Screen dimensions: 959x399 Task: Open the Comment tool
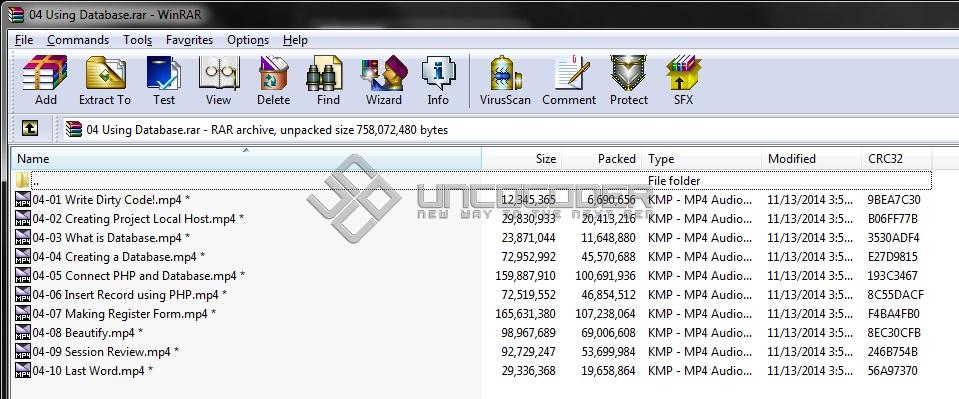coord(569,80)
